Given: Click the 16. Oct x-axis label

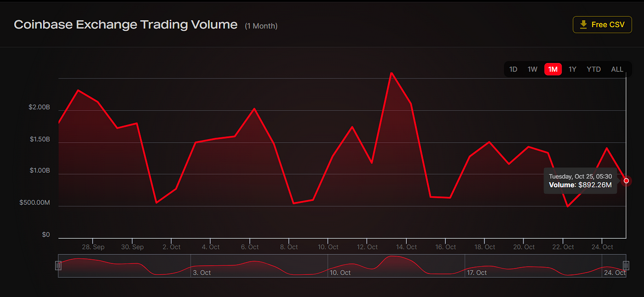Looking at the screenshot, I should 445,247.
